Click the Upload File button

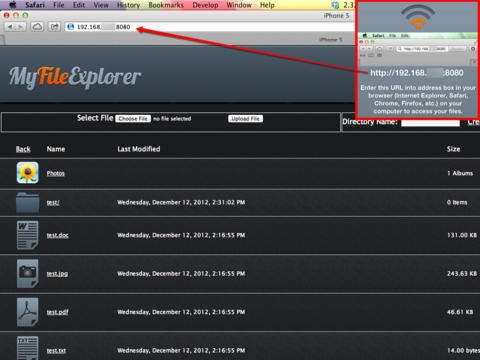246,119
